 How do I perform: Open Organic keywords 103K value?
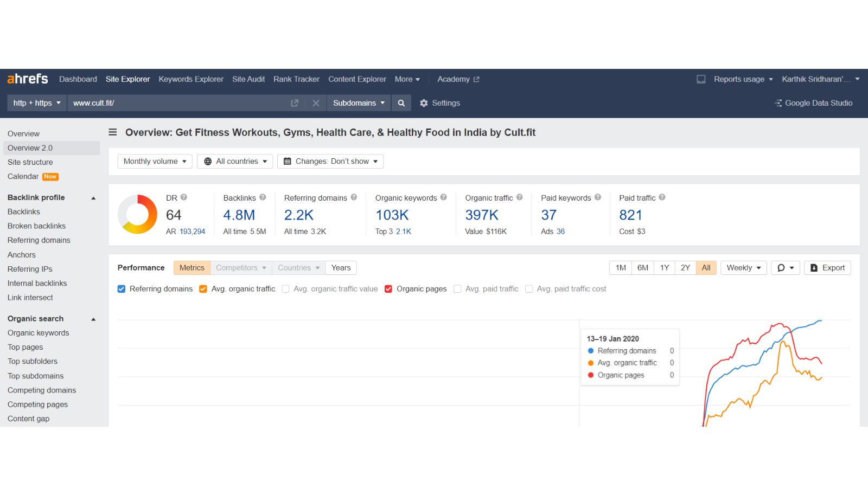[x=392, y=215]
